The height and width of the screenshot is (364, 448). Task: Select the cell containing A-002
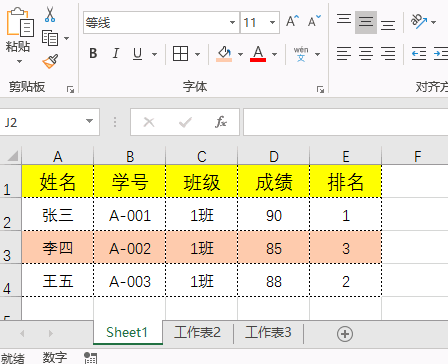point(130,247)
